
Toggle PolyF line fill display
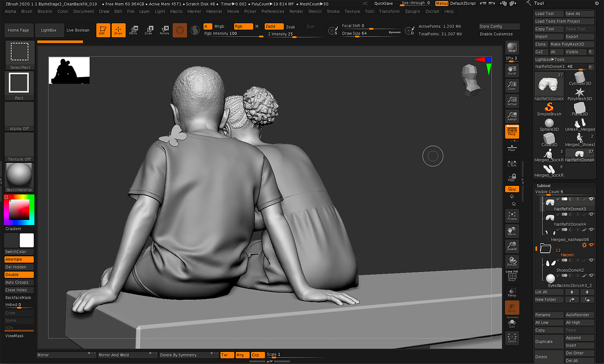tap(512, 275)
